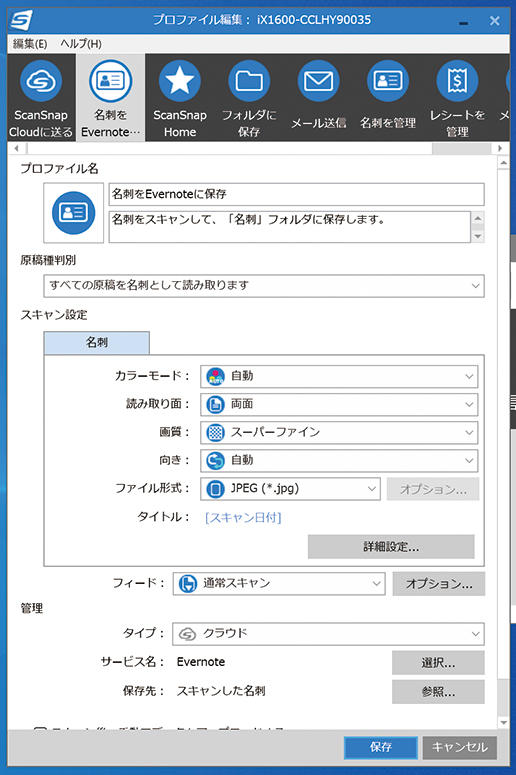The width and height of the screenshot is (516, 775).
Task: Open the 編集(E) menu
Action: coord(30,44)
